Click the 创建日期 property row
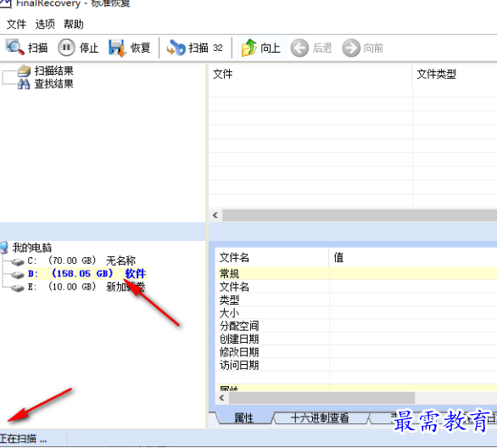497x448 pixels. (x=356, y=339)
